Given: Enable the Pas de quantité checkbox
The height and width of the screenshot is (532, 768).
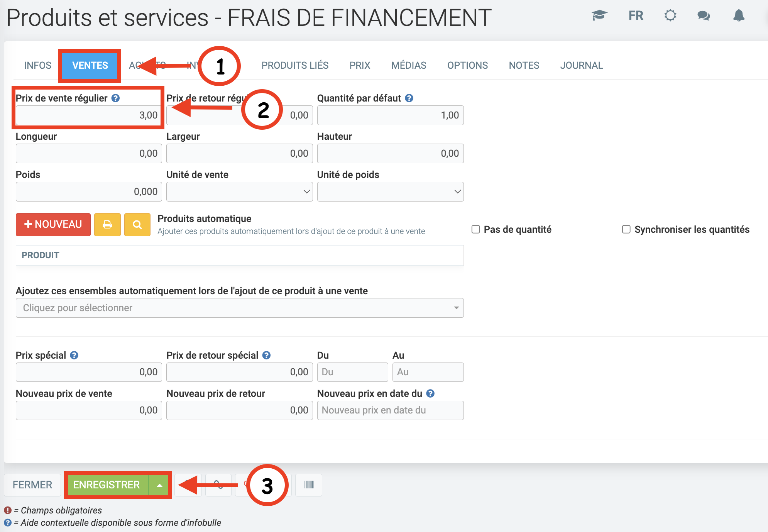Looking at the screenshot, I should click(476, 229).
